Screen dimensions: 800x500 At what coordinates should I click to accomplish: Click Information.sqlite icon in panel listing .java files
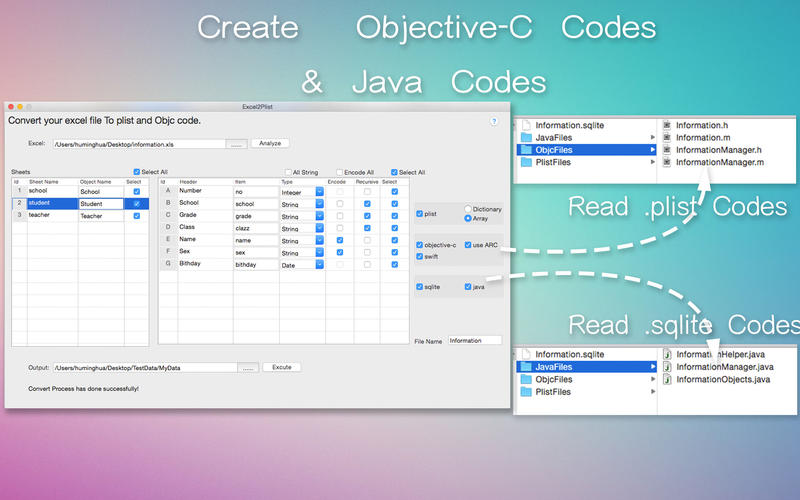526,354
